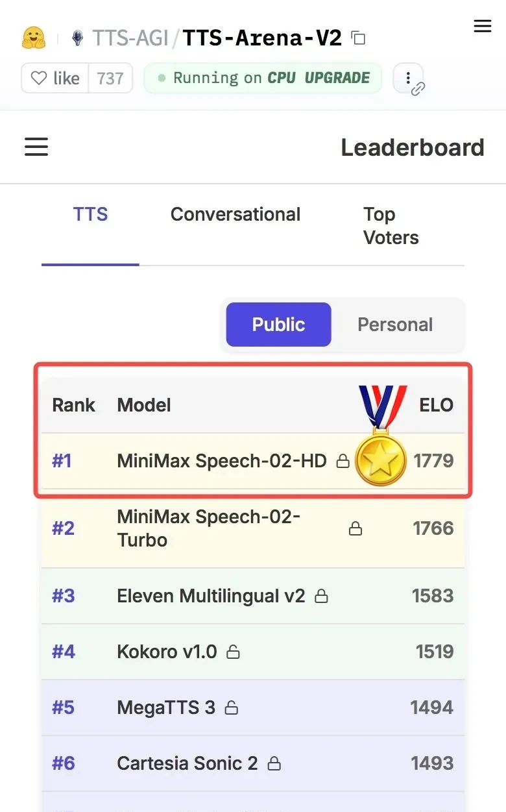Screen dimensions: 506x812
Task: Open the top-right hamburger menu
Action: coord(483,26)
